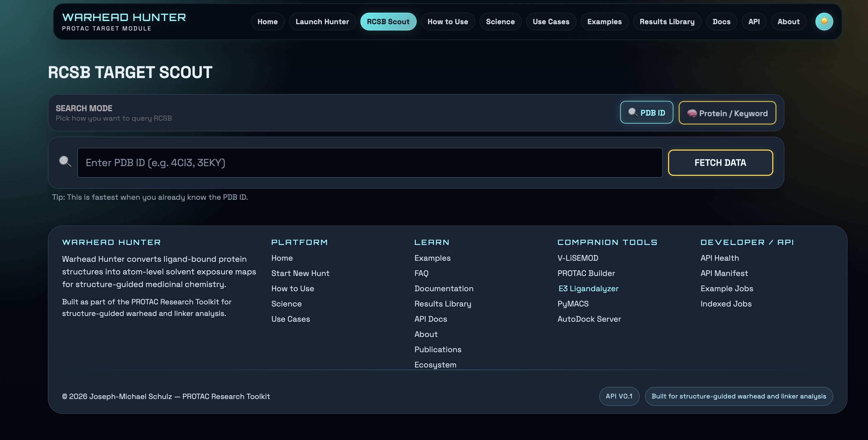Click the tip about fastest PDB ID

pos(150,197)
